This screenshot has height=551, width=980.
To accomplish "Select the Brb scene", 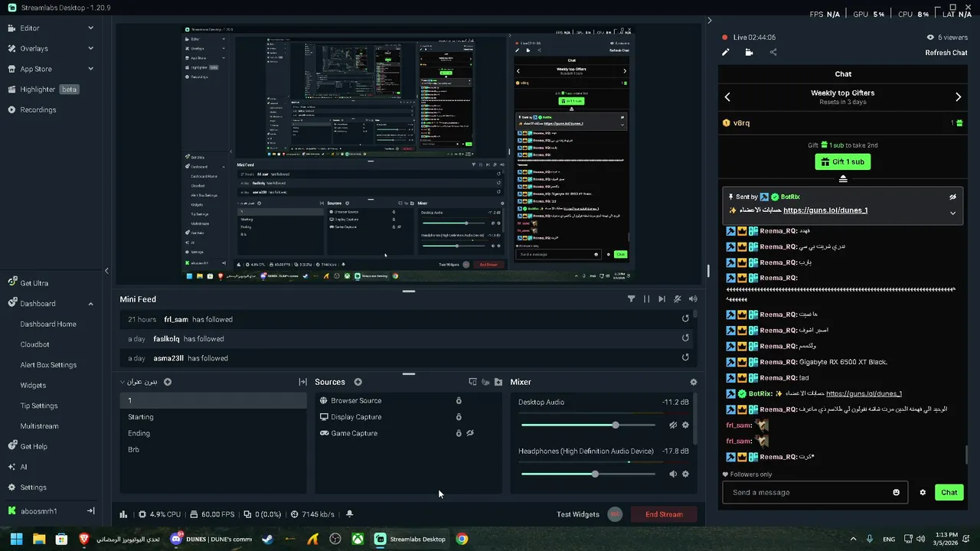I will 213,449.
